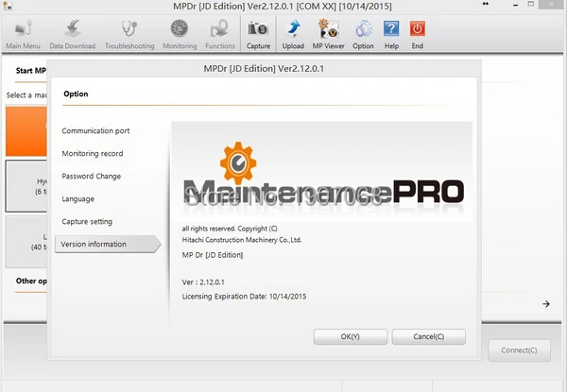Open Capture setting entry

pyautogui.click(x=87, y=221)
